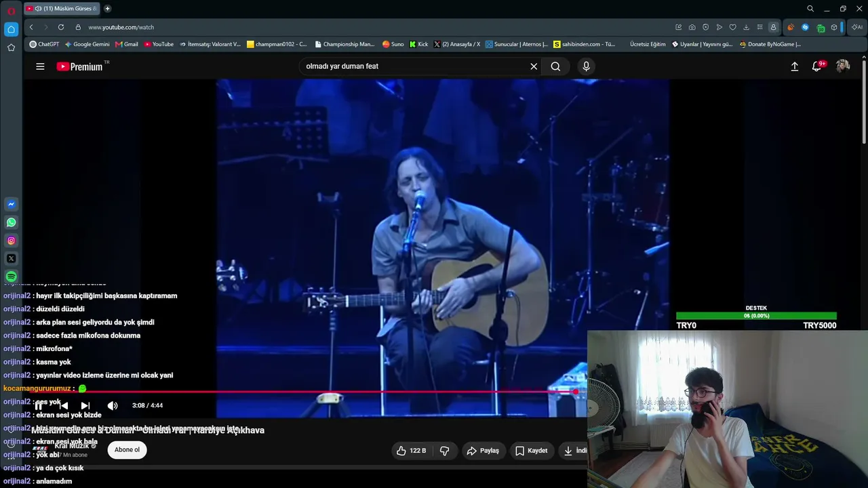Select the Müslüm Gürses YouTube tab
Viewport: 868px width, 488px height.
click(x=62, y=9)
